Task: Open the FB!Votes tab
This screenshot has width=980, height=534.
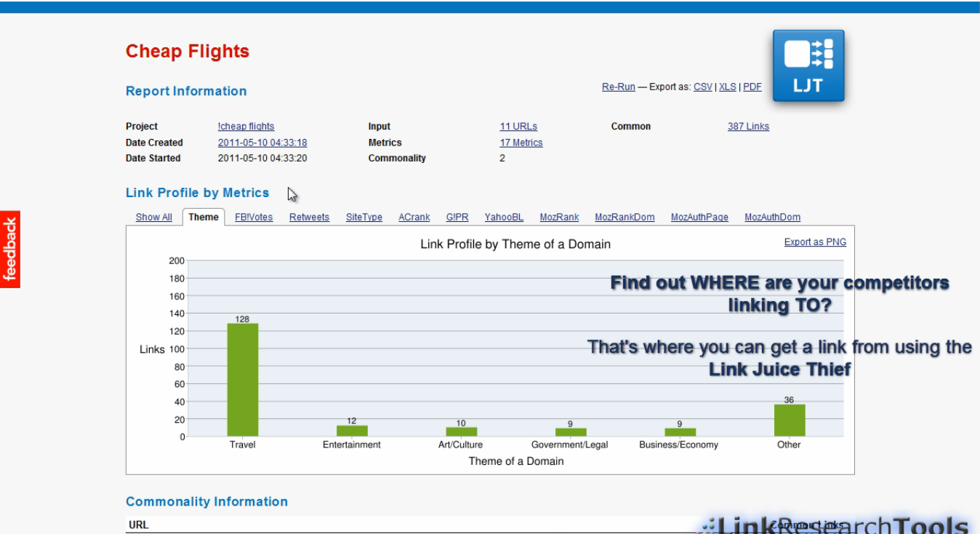Action: [254, 217]
